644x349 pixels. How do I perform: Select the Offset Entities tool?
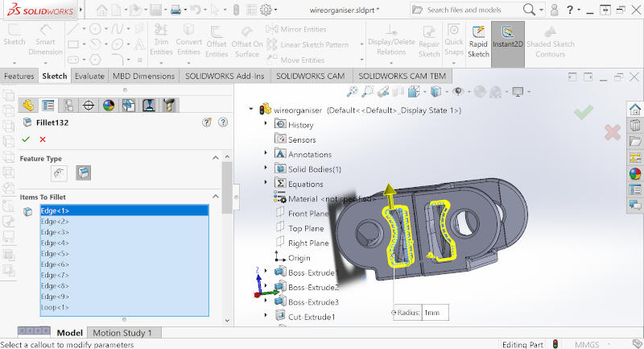click(x=217, y=43)
